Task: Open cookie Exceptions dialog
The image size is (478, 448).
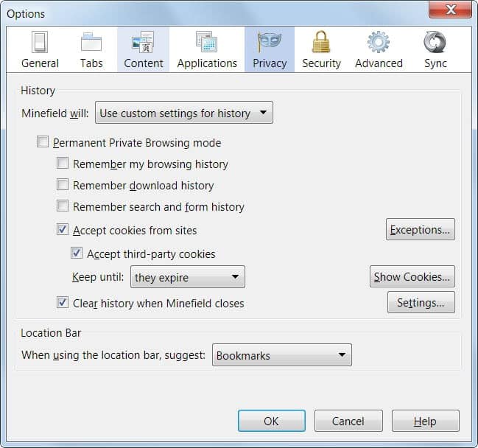Action: [420, 229]
